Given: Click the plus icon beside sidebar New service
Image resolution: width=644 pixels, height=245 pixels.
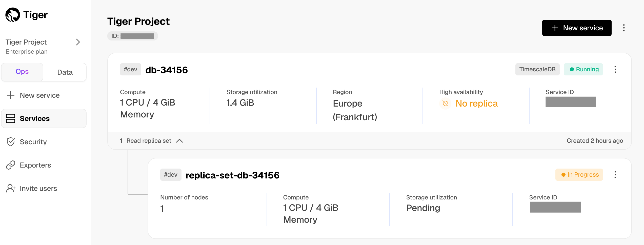Looking at the screenshot, I should coord(11,95).
